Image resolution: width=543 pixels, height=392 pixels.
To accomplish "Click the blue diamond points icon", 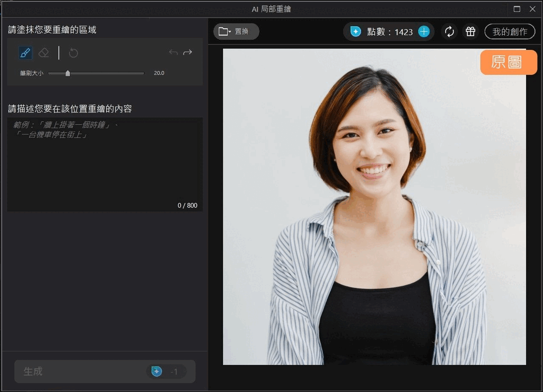I will (x=355, y=31).
